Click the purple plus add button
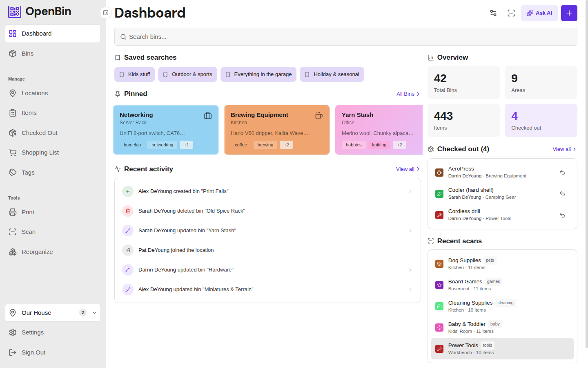 point(569,13)
